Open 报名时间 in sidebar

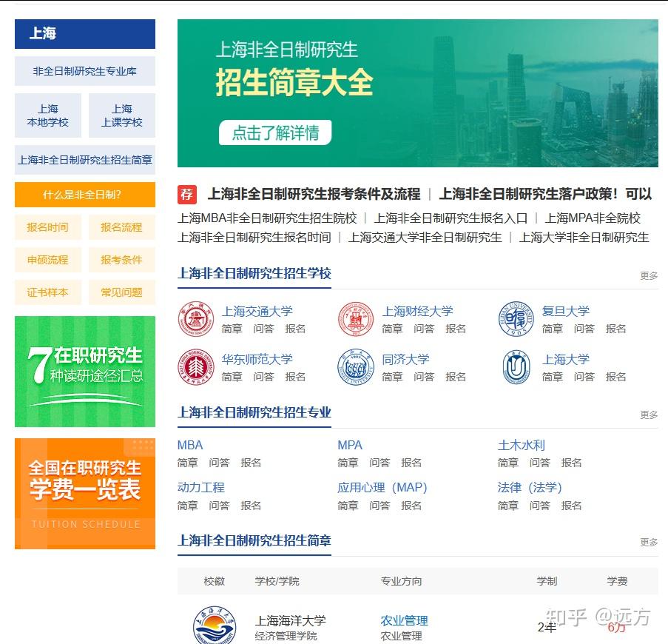47,227
